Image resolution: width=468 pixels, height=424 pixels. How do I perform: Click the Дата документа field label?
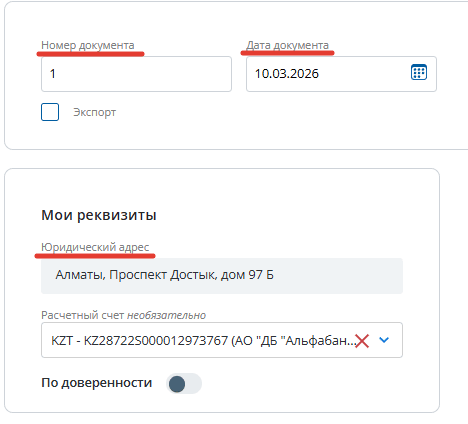(x=287, y=45)
